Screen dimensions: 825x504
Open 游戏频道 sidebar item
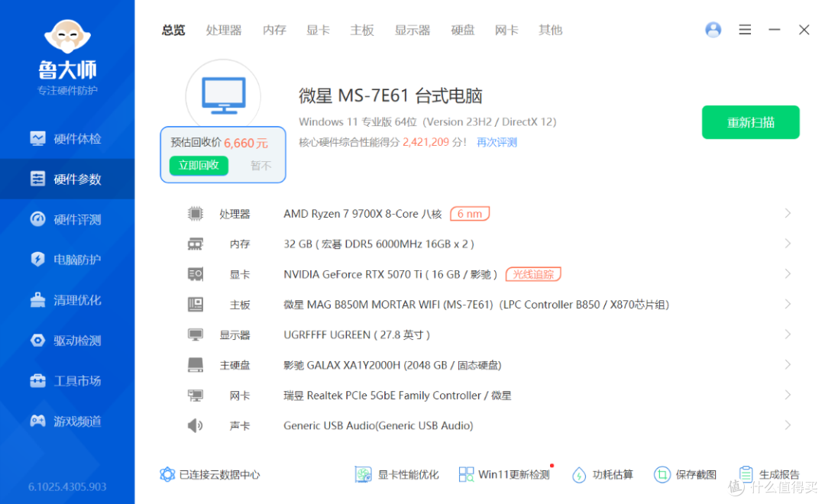click(67, 422)
